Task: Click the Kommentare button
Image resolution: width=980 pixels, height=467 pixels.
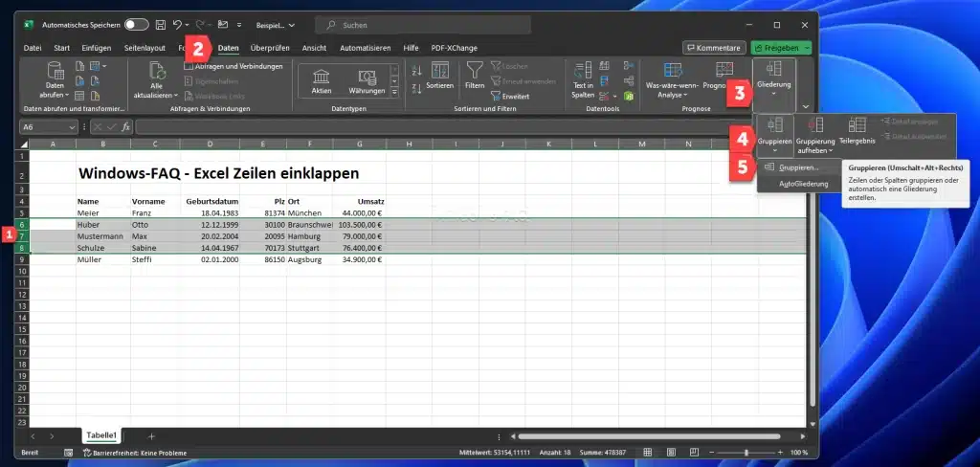Action: [x=714, y=48]
